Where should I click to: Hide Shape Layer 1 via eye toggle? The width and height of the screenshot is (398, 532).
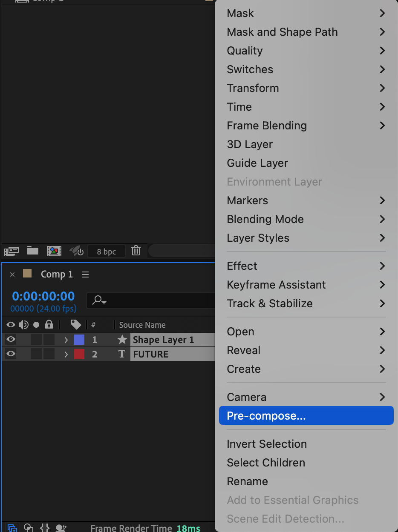coord(11,339)
